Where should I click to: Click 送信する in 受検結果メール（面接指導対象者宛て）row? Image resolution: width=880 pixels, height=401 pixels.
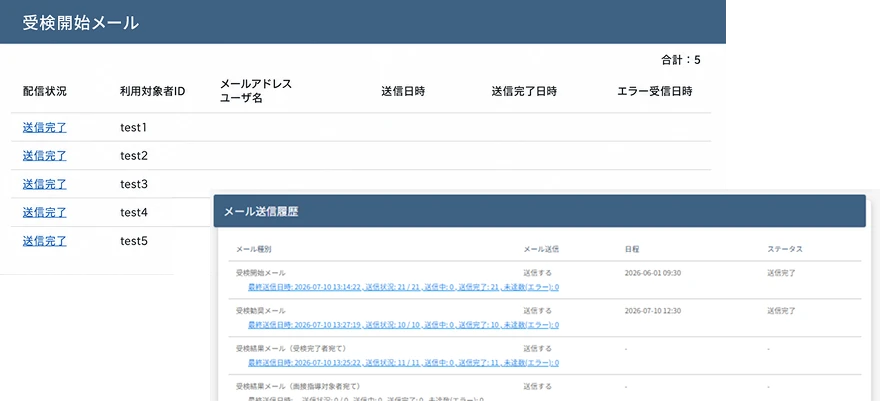538,386
